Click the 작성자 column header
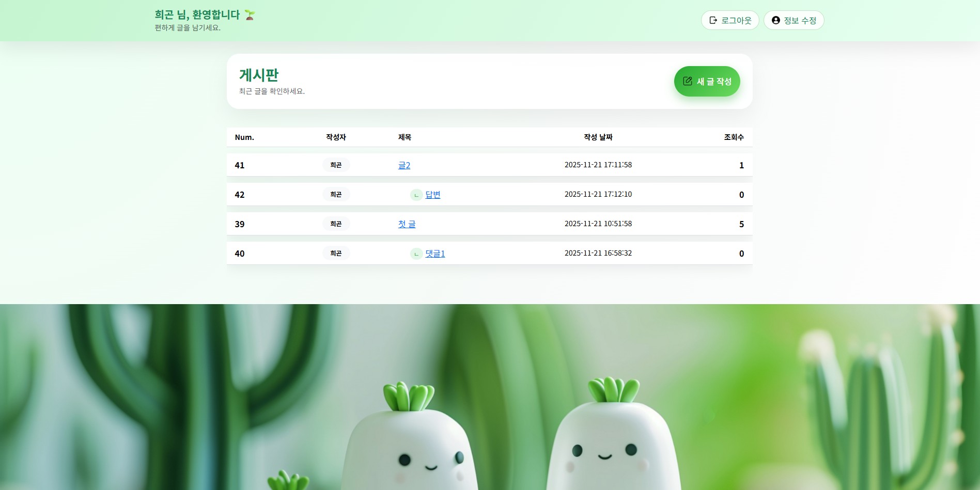The image size is (980, 490). pos(336,137)
